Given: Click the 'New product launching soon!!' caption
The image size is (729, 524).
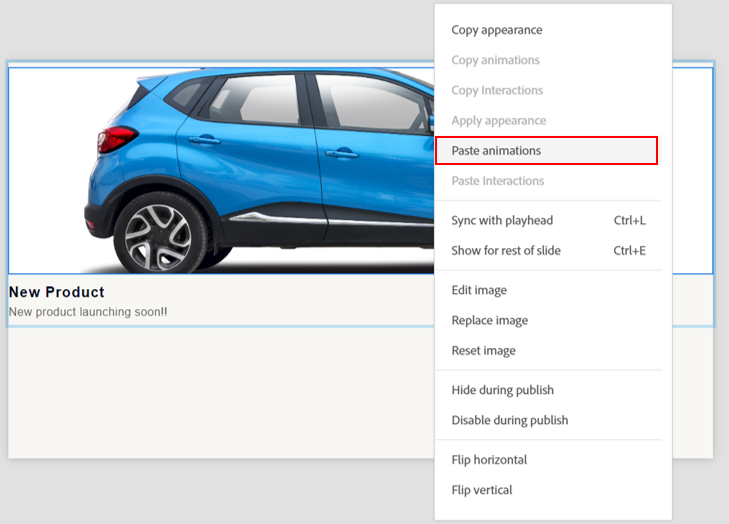Looking at the screenshot, I should (88, 312).
